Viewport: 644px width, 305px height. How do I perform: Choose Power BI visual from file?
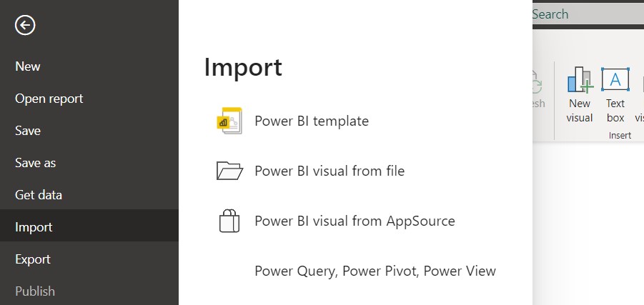coord(330,171)
